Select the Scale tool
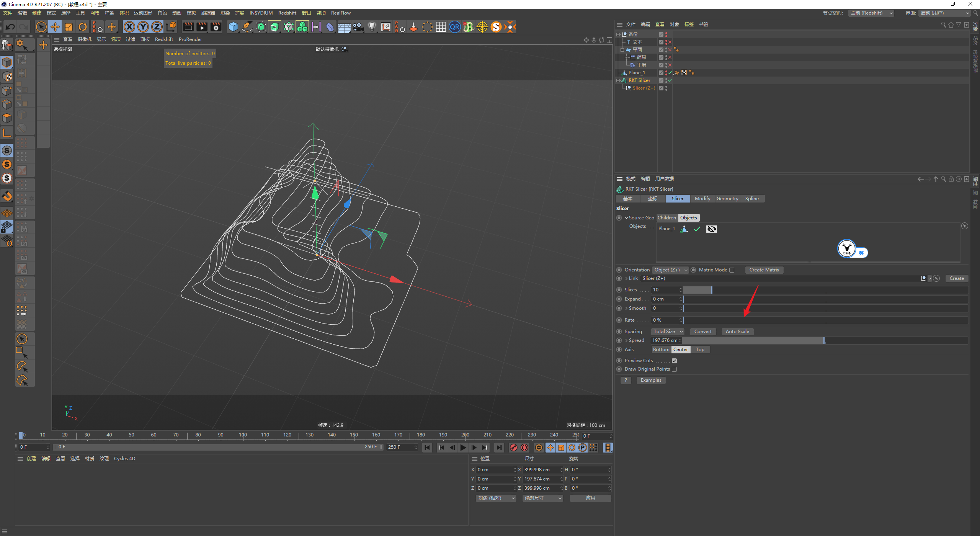 pyautogui.click(x=69, y=27)
